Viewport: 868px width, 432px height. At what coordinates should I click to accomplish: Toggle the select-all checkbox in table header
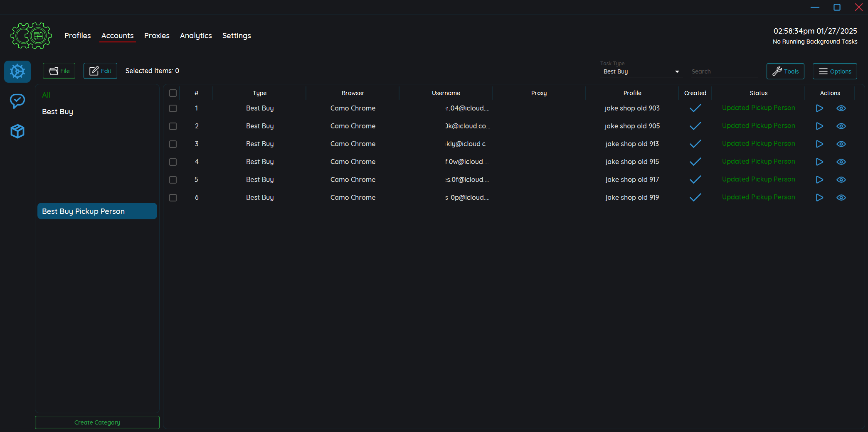point(173,93)
